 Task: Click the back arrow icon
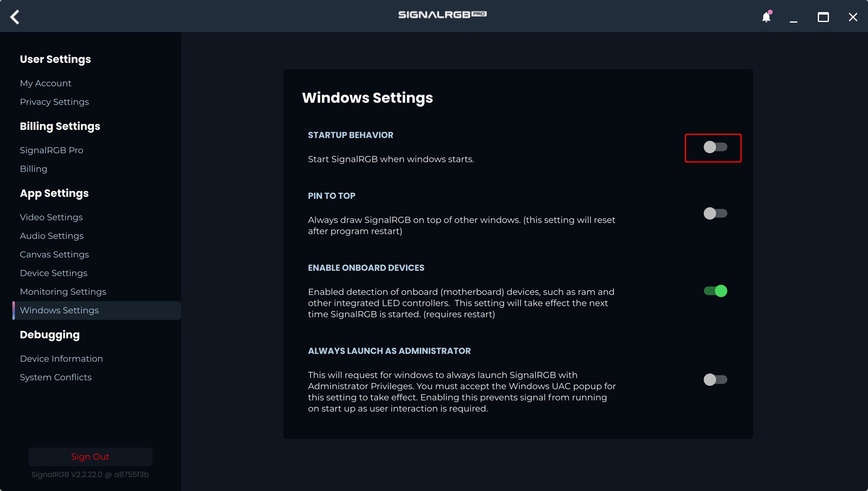point(15,17)
